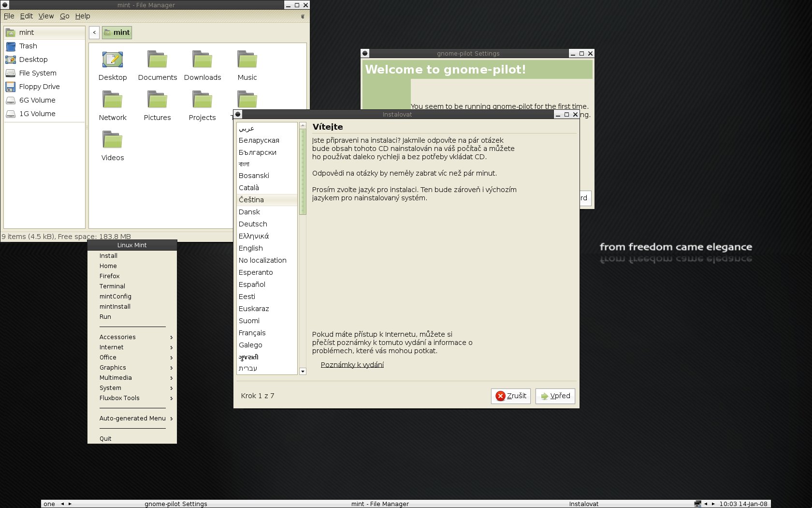The width and height of the screenshot is (812, 508).
Task: Switch to Instalovat in taskbar
Action: pos(583,504)
